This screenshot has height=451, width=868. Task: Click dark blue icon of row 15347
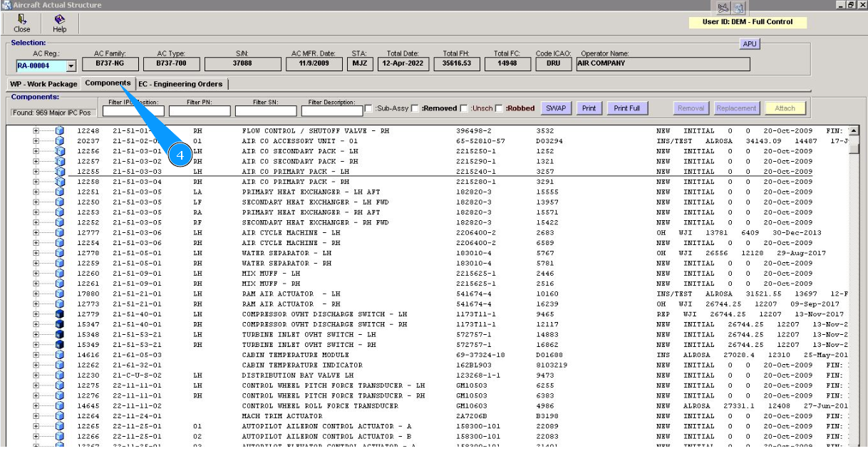60,324
